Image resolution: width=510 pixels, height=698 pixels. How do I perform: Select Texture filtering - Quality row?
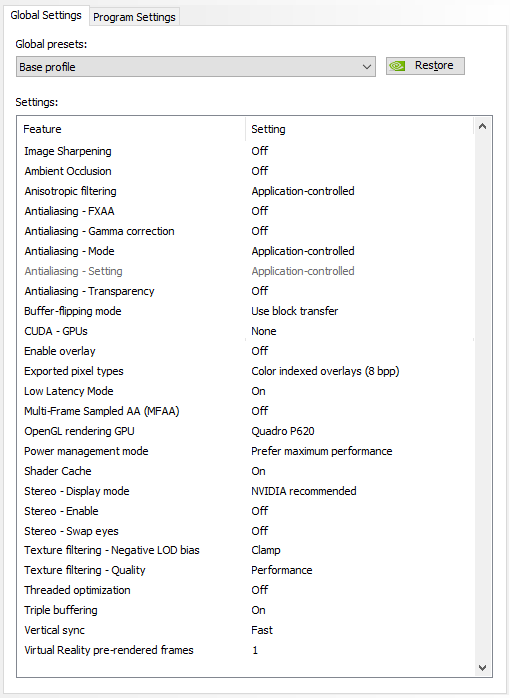click(245, 570)
